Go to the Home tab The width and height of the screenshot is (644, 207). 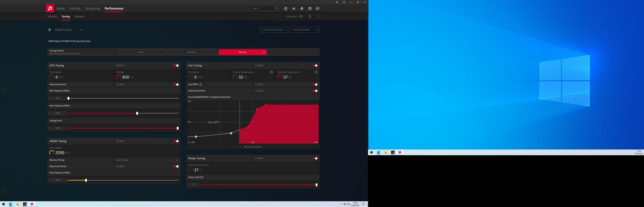tap(61, 8)
